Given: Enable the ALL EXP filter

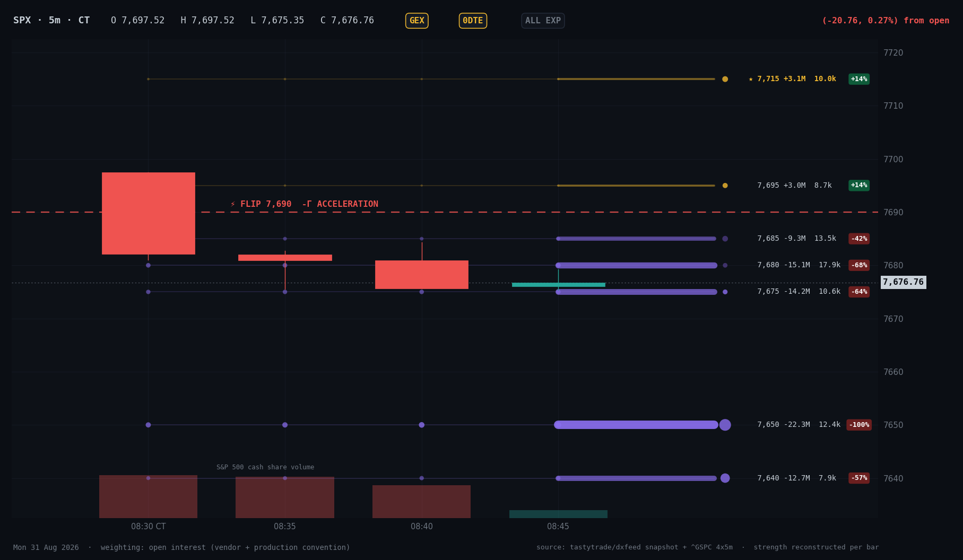Looking at the screenshot, I should click(x=543, y=21).
